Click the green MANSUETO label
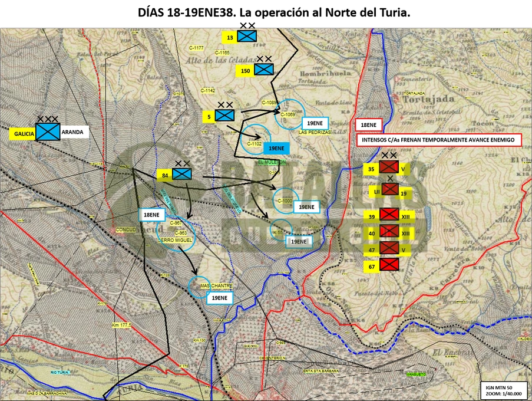Viewport: 532px width, 401px height. tap(416, 374)
